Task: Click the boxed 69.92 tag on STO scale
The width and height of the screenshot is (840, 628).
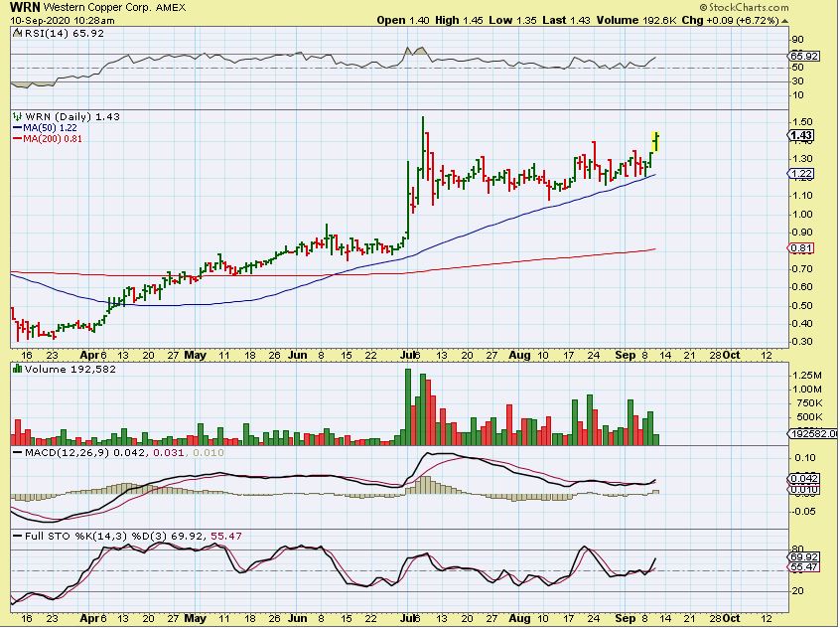Action: (804, 557)
